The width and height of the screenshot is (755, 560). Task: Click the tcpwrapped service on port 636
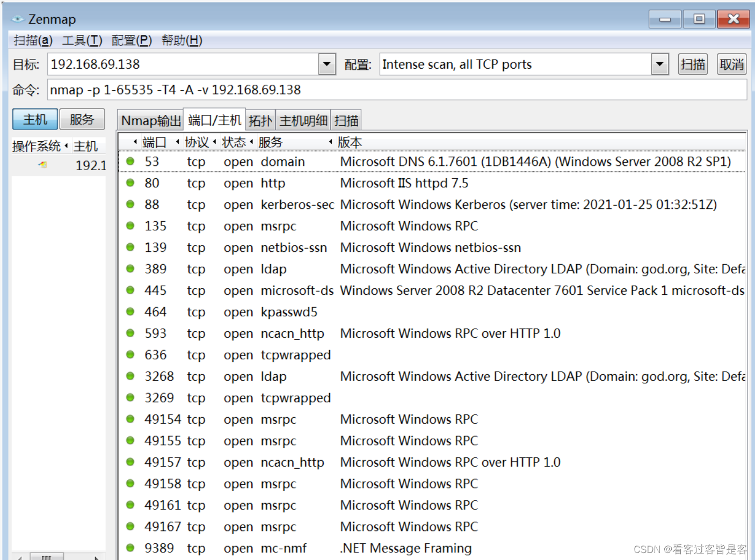point(296,355)
